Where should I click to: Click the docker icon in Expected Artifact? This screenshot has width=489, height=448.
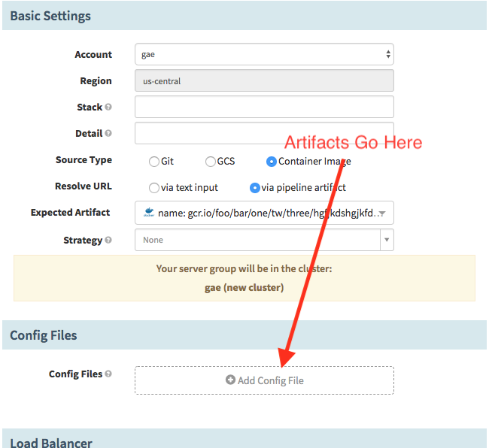149,213
